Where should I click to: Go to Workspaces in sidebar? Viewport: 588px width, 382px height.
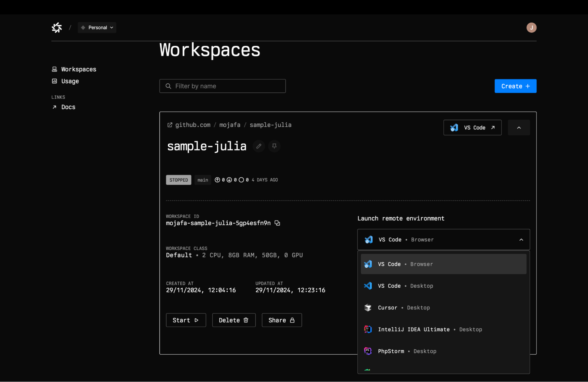pos(74,69)
